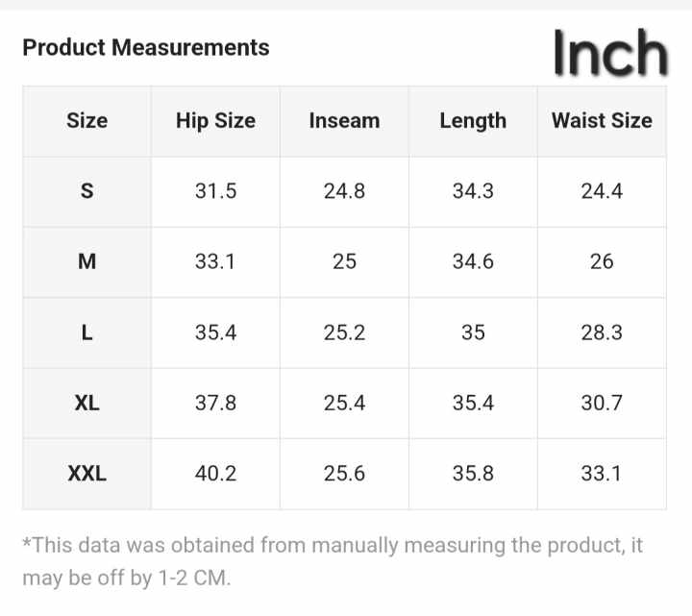Click the 35.8 length cell
The height and width of the screenshot is (616, 692).
pyautogui.click(x=473, y=474)
